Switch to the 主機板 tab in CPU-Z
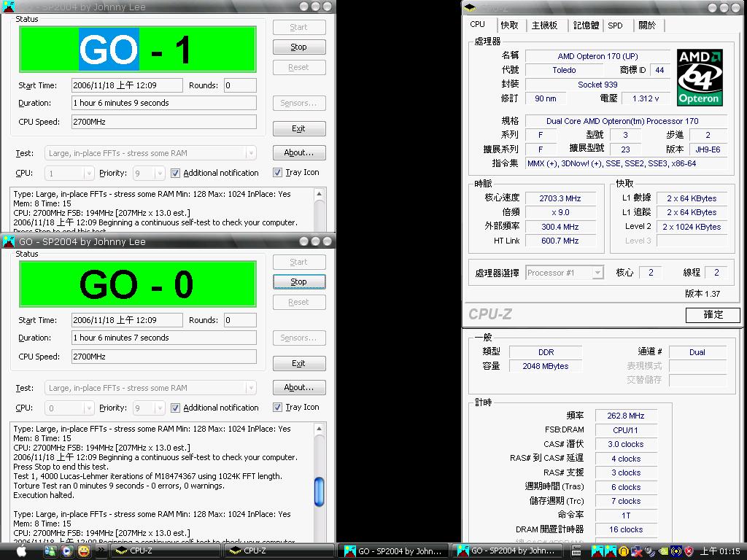This screenshot has height=560, width=747. [x=544, y=26]
